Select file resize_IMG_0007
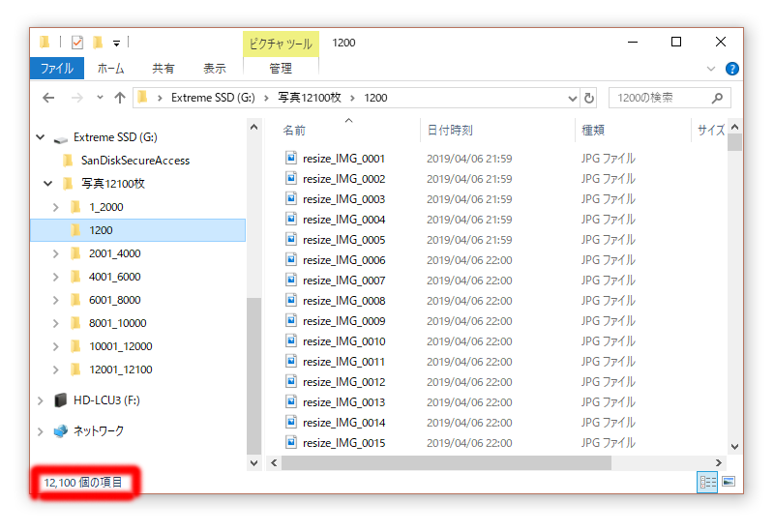 pyautogui.click(x=343, y=281)
